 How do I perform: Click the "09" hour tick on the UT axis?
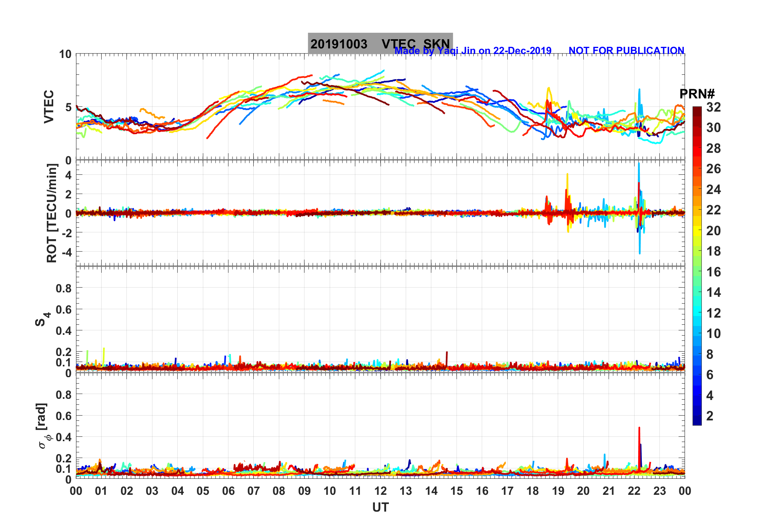(x=304, y=491)
